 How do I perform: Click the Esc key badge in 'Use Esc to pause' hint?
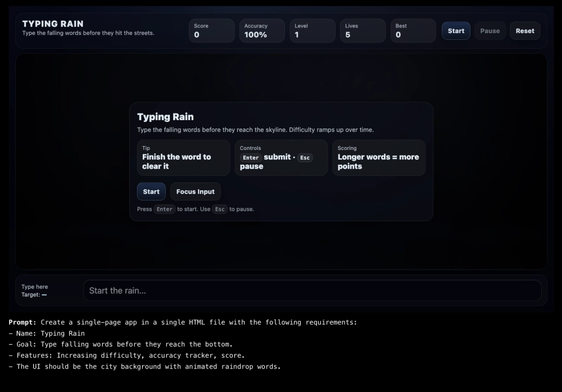220,209
